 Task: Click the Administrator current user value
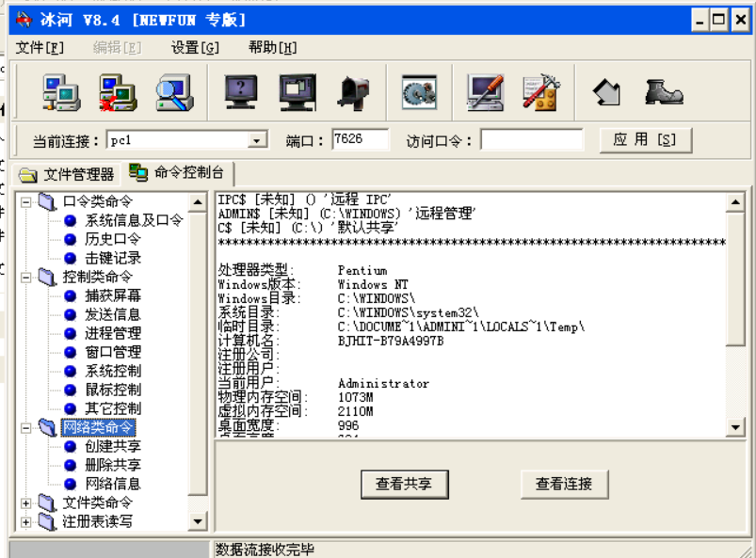(x=384, y=384)
